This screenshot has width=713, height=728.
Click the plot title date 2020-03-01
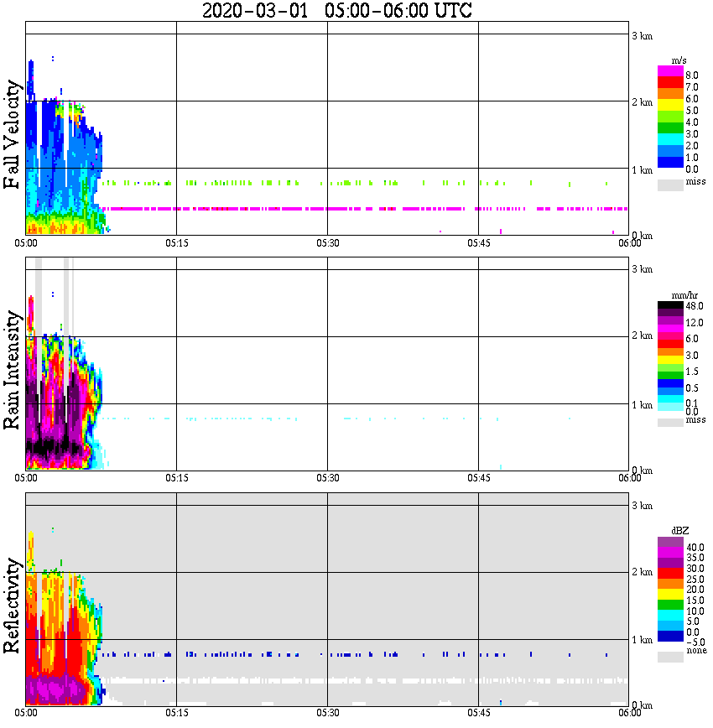255,10
